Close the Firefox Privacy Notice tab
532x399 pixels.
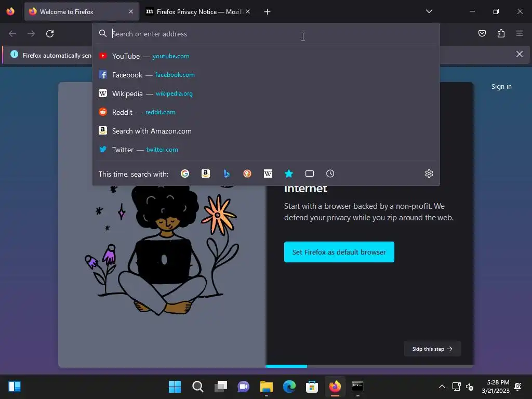click(x=248, y=11)
